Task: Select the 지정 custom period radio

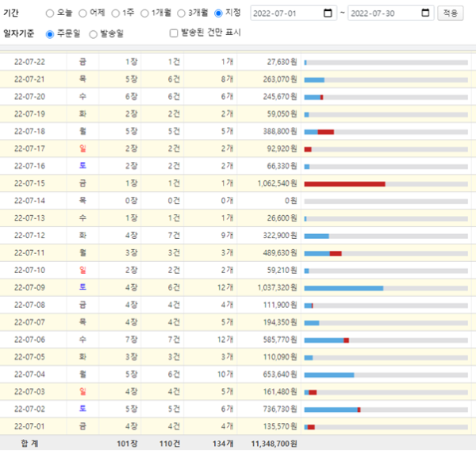Action: (218, 13)
